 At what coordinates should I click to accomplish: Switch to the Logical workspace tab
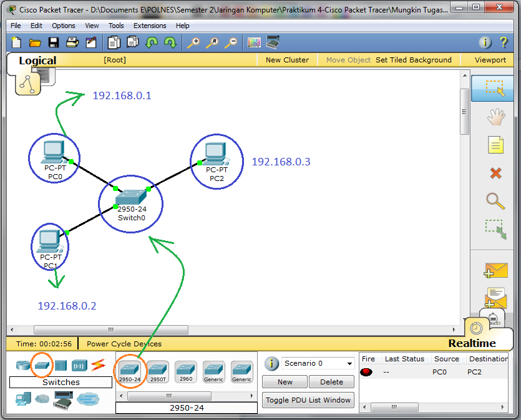(x=37, y=61)
